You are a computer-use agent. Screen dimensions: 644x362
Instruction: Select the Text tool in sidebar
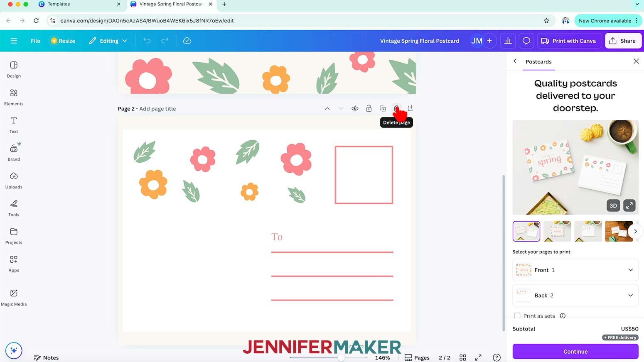[14, 125]
